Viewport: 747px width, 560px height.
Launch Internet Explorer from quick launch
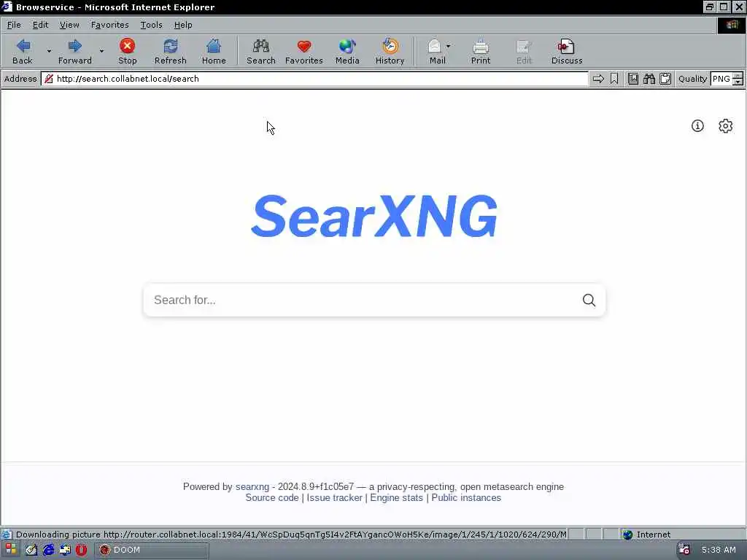click(x=48, y=550)
